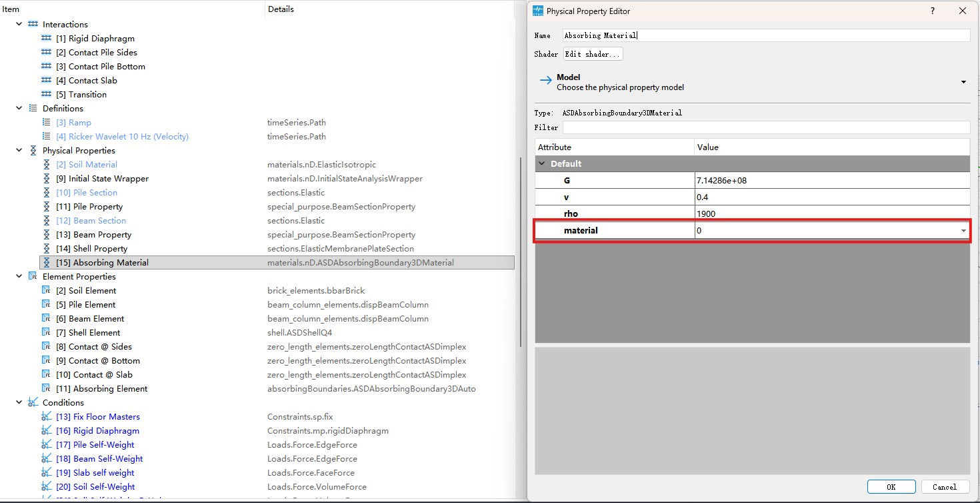Viewport: 980px width, 503px height.
Task: Click the Beam Property icon
Action: [47, 235]
